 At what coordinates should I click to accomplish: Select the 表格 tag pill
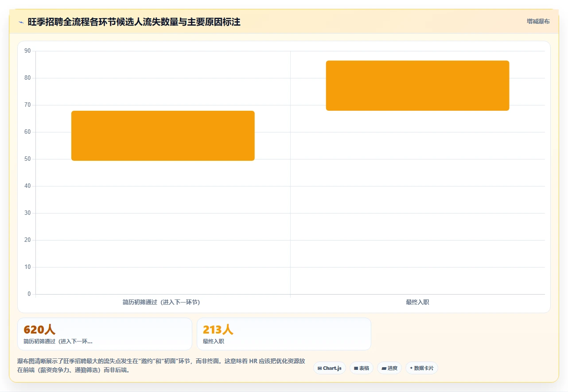click(362, 368)
